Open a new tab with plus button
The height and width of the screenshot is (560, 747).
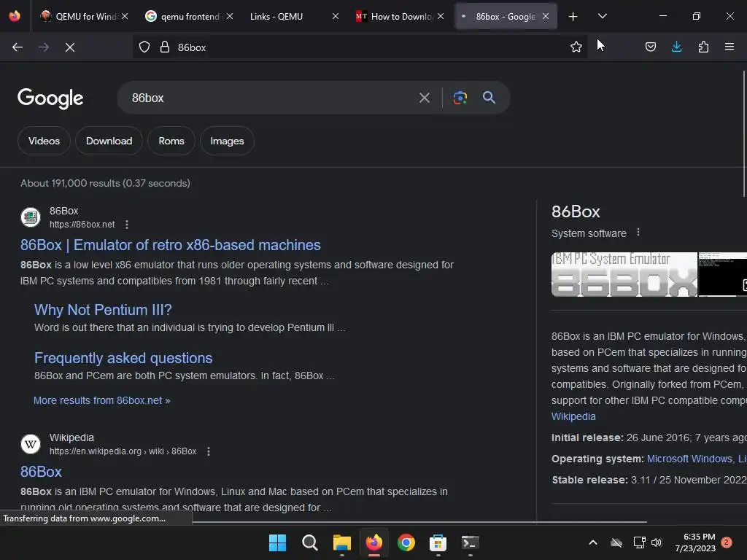573,17
